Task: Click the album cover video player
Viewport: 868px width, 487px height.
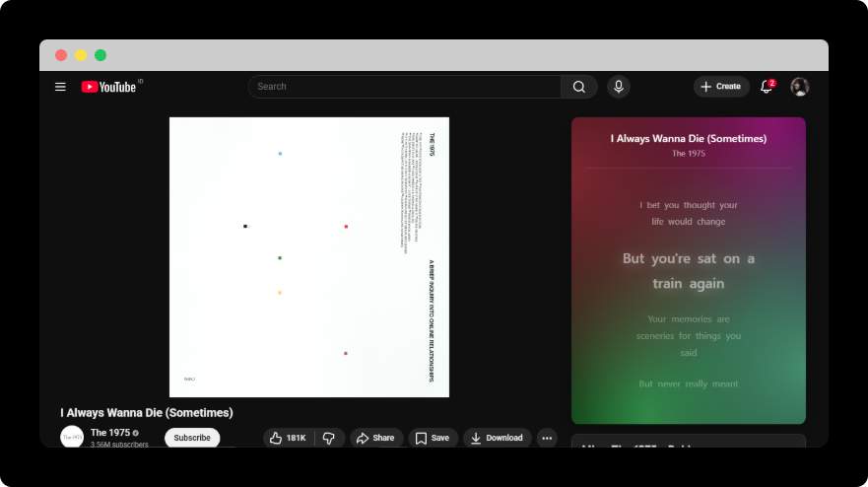Action: point(309,257)
